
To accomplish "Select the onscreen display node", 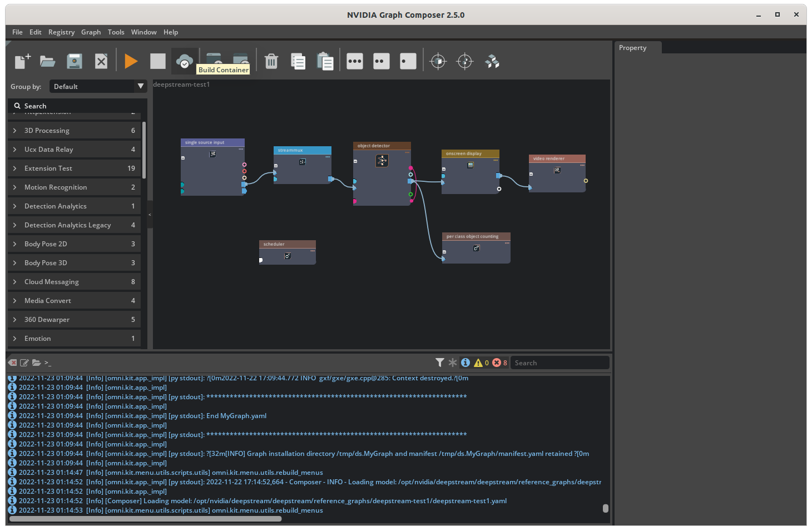I will coord(471,172).
